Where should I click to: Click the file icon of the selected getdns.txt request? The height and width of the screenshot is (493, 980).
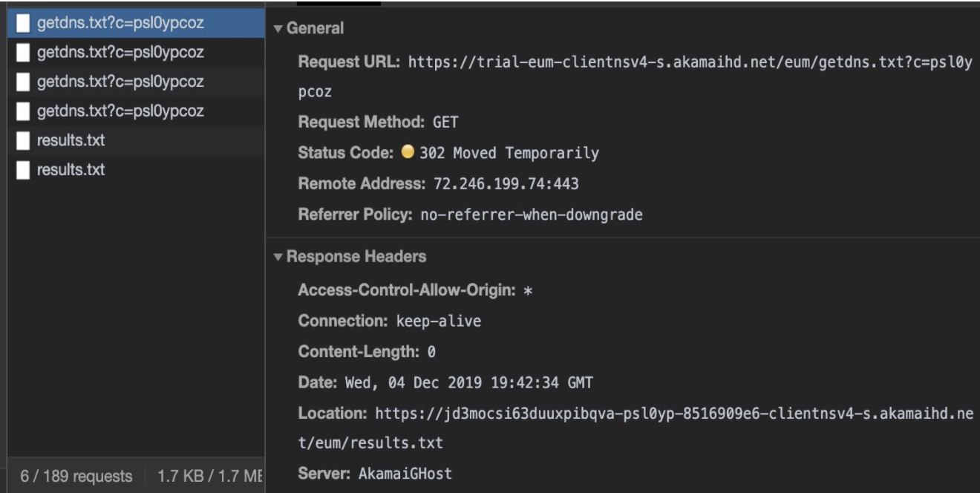point(24,24)
